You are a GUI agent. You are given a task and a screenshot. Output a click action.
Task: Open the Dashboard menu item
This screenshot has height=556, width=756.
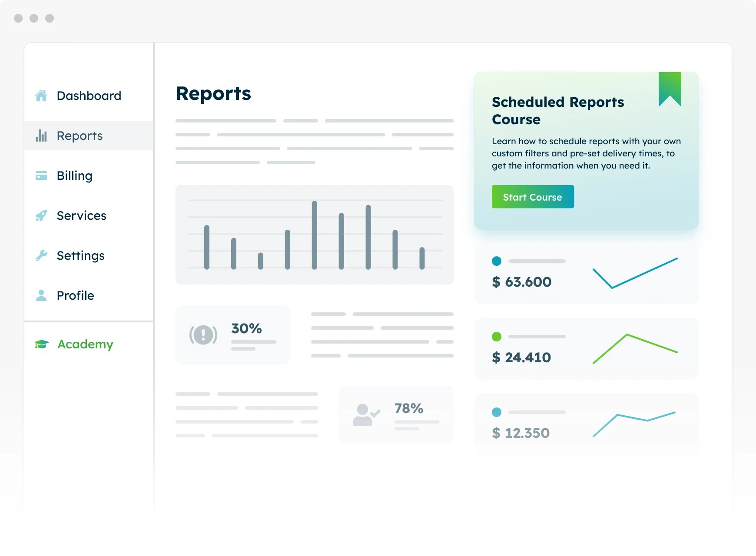point(89,96)
